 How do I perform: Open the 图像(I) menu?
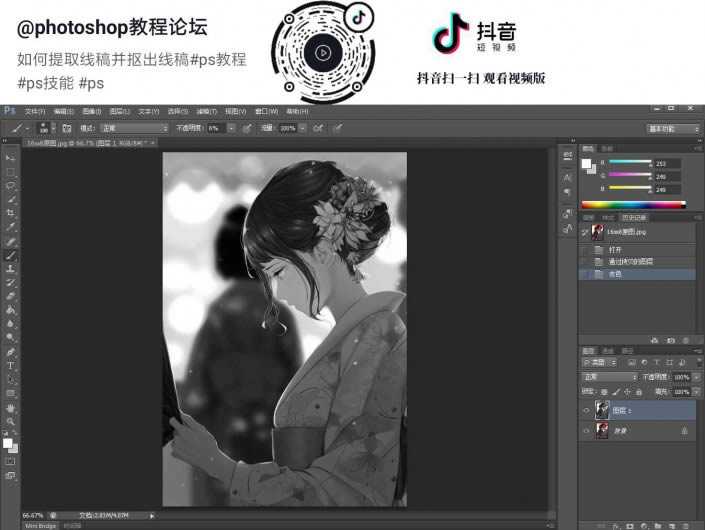pyautogui.click(x=92, y=111)
